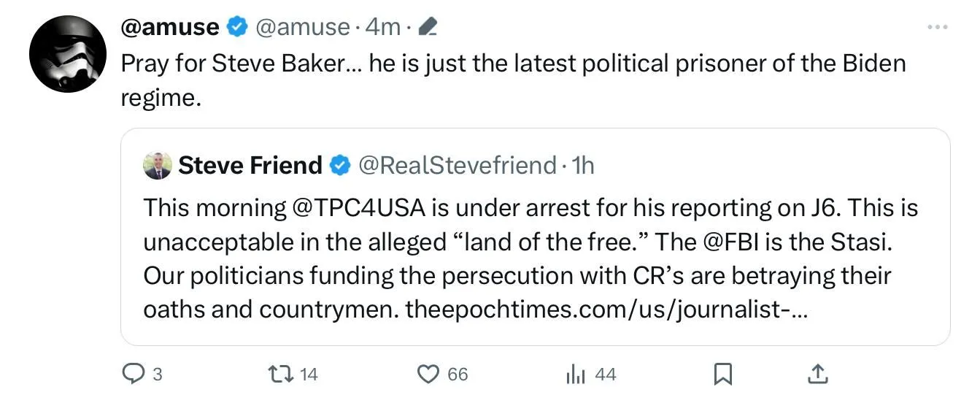Click the share upload icon

819,375
